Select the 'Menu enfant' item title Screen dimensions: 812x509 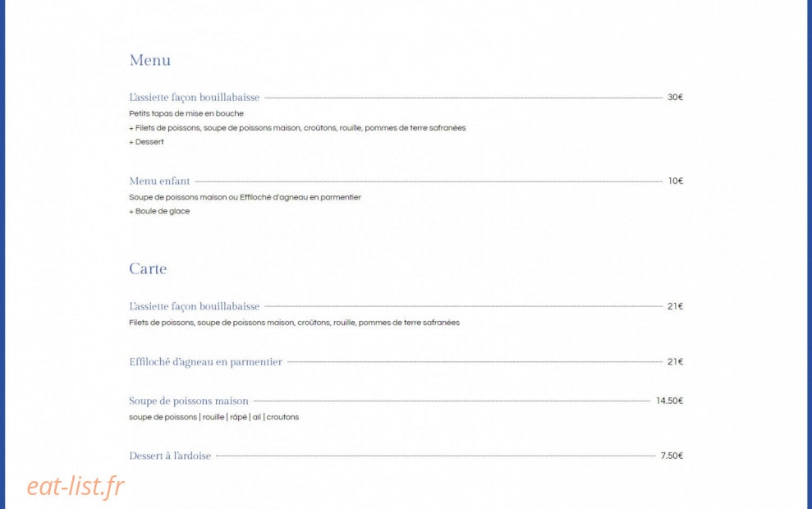pos(159,181)
